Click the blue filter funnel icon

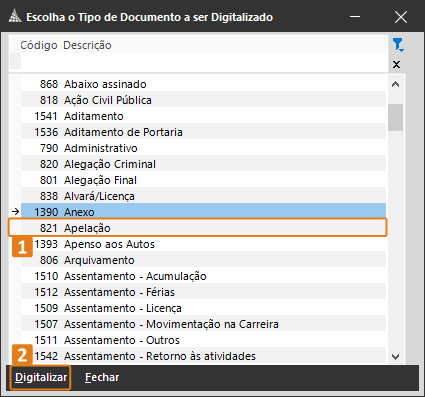(398, 45)
